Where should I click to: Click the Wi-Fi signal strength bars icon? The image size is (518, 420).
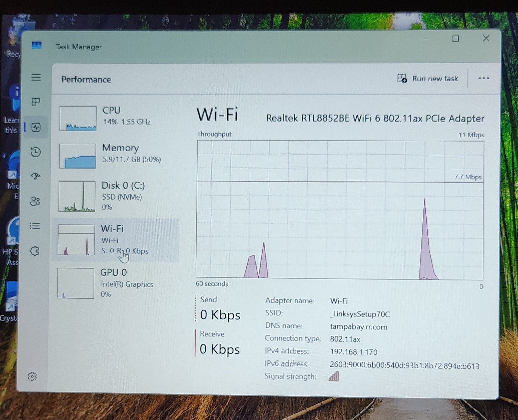(x=333, y=376)
